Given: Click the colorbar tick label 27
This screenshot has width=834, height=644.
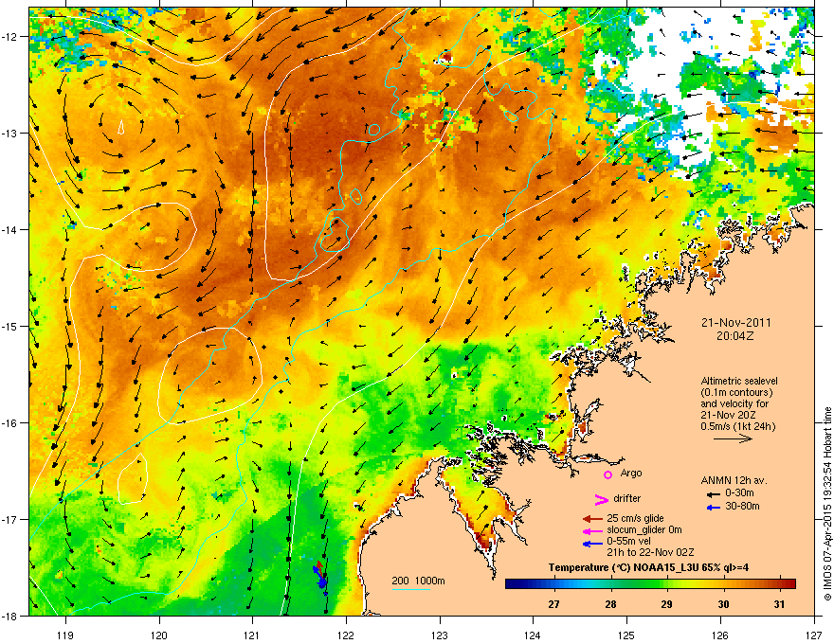Looking at the screenshot, I should pyautogui.click(x=553, y=604).
